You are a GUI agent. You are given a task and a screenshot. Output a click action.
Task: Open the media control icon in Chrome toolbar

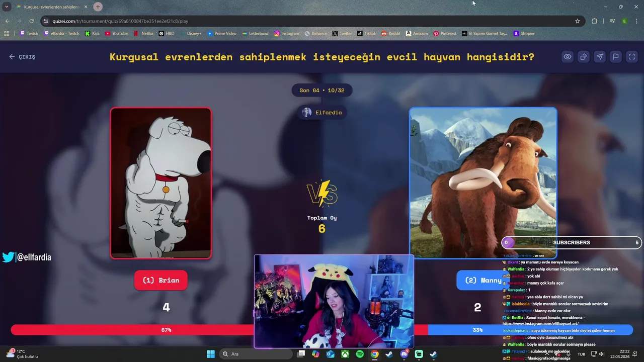612,21
